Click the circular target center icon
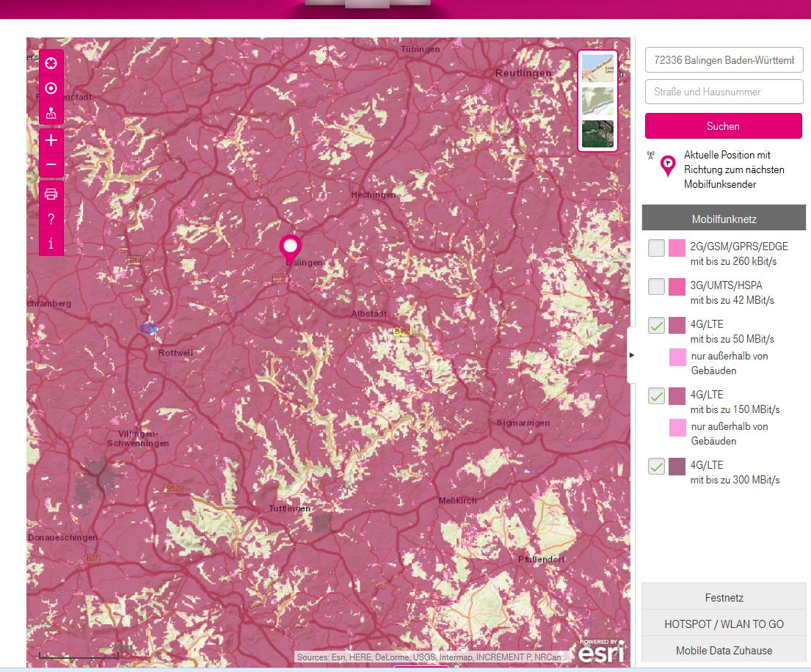 [x=51, y=89]
